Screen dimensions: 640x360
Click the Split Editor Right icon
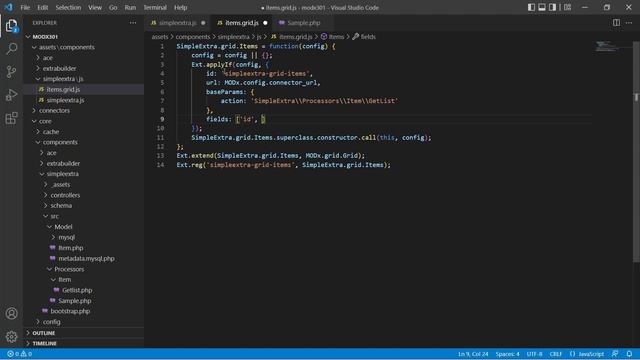[x=616, y=23]
